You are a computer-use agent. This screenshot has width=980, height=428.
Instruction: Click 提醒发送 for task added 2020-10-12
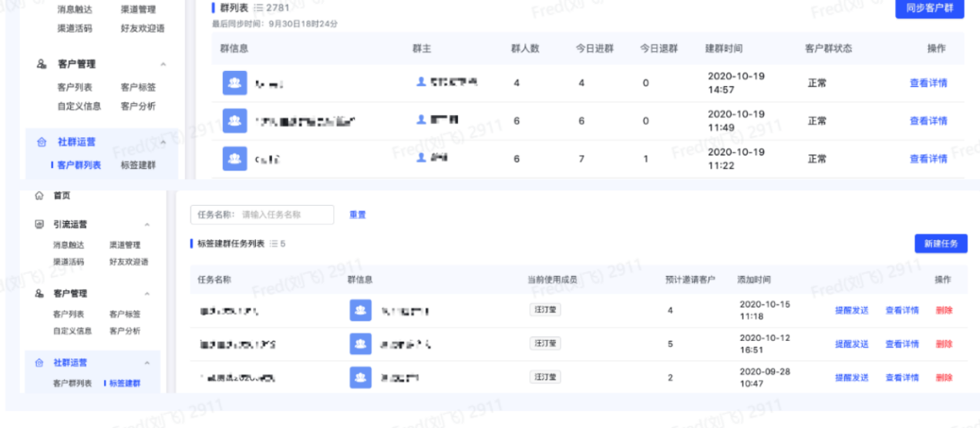(x=851, y=344)
